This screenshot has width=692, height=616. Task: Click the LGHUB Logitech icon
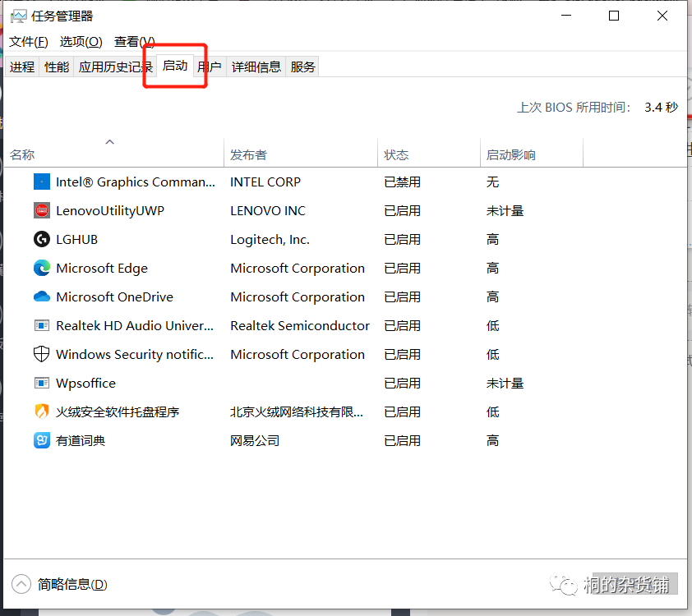pos(42,240)
